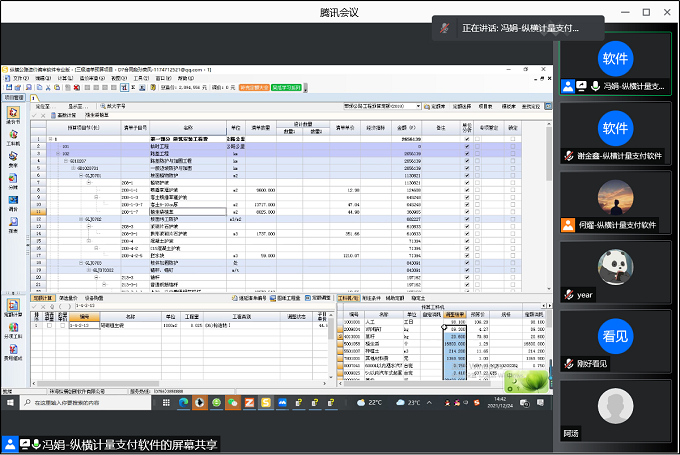Viewport: 680px width, 455px height.
Task: Open the red Z app on taskbar
Action: point(249,403)
